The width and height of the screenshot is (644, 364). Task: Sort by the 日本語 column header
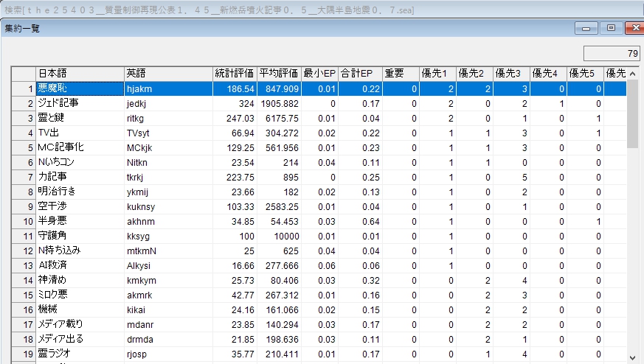[x=80, y=73]
